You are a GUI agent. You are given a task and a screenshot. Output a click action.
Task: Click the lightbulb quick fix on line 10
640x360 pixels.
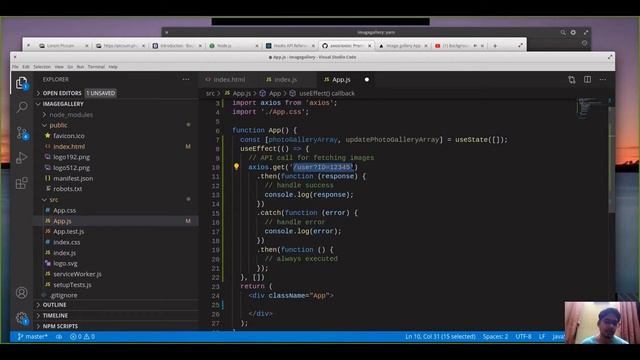(236, 167)
